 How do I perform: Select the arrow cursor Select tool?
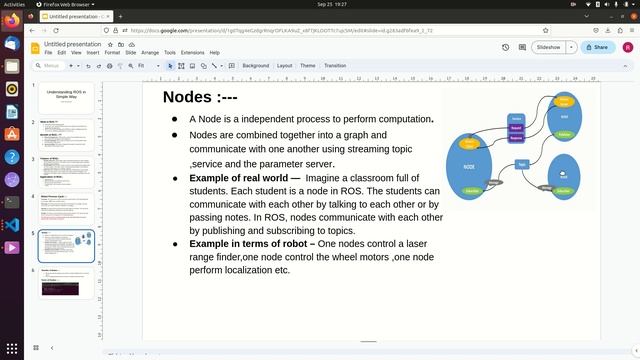tap(170, 66)
